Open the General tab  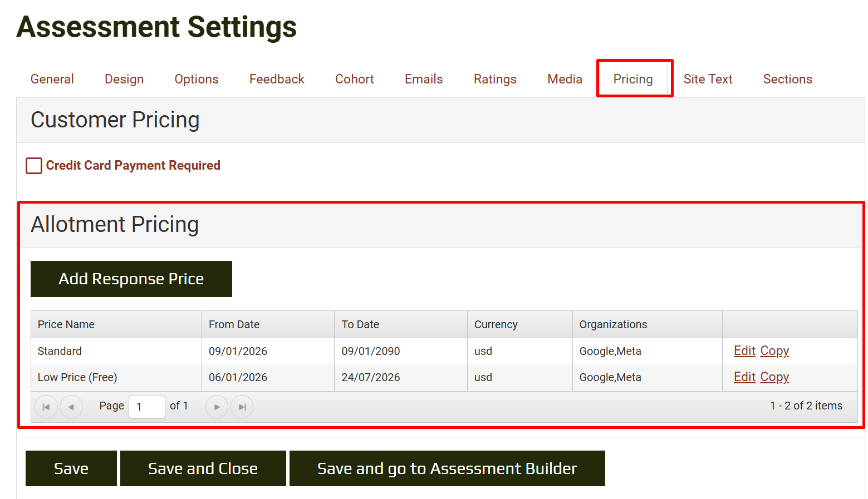52,79
